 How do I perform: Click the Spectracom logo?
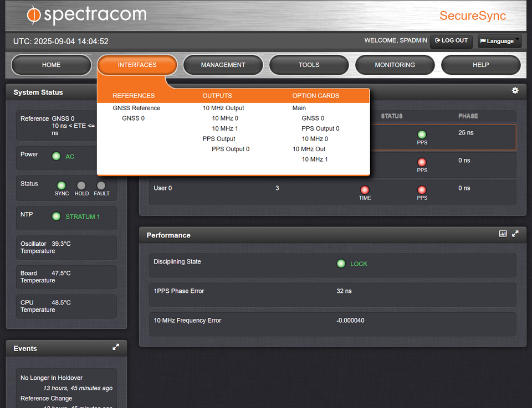[86, 15]
